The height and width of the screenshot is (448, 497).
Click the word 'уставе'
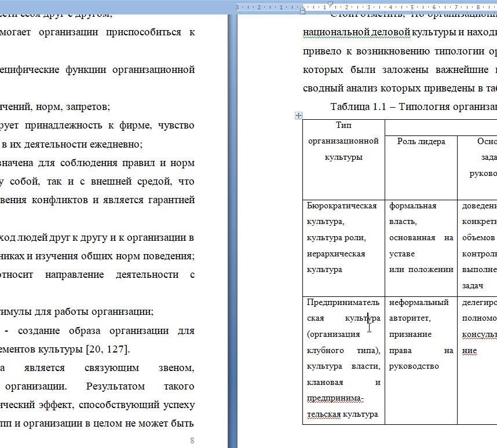pyautogui.click(x=402, y=254)
